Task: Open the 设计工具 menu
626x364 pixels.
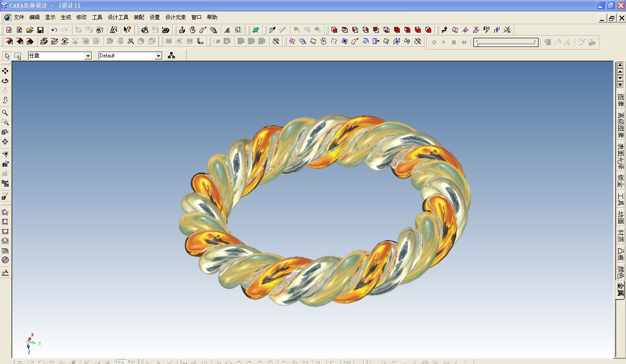Action: click(x=118, y=17)
